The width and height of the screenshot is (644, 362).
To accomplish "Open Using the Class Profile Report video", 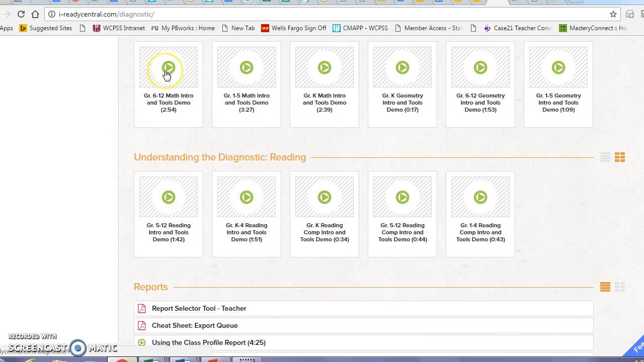I will (x=209, y=342).
